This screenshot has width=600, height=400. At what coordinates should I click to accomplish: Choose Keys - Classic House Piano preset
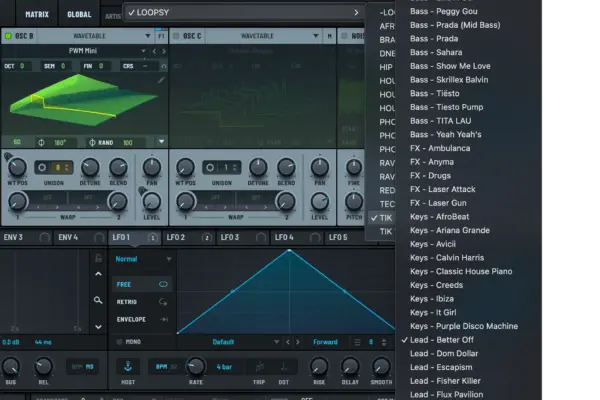461,271
